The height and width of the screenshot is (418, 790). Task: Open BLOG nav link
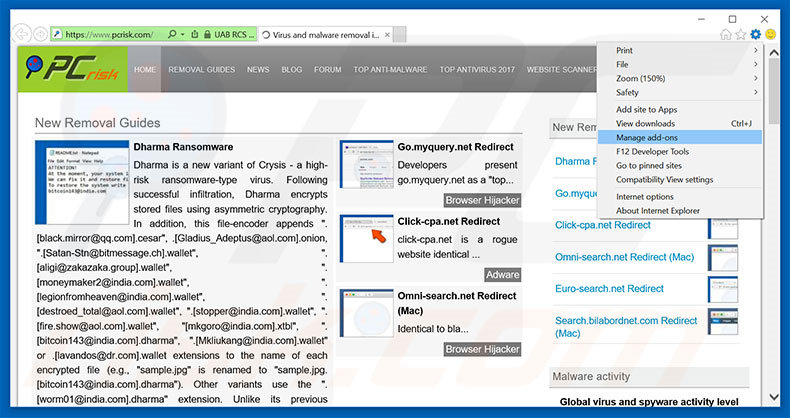(x=292, y=69)
